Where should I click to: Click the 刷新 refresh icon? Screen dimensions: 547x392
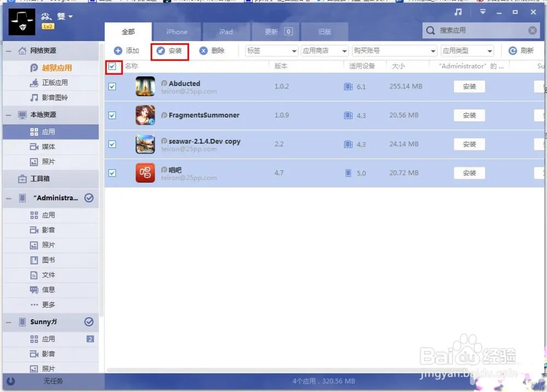(513, 51)
